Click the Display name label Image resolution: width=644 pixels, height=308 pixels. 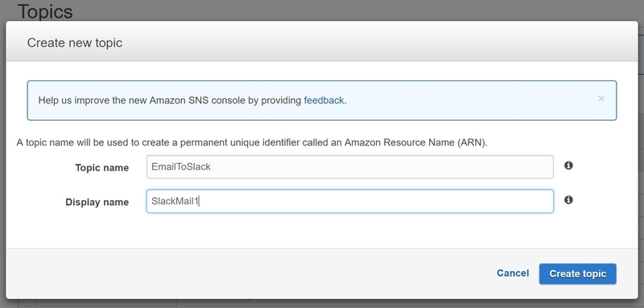click(97, 202)
